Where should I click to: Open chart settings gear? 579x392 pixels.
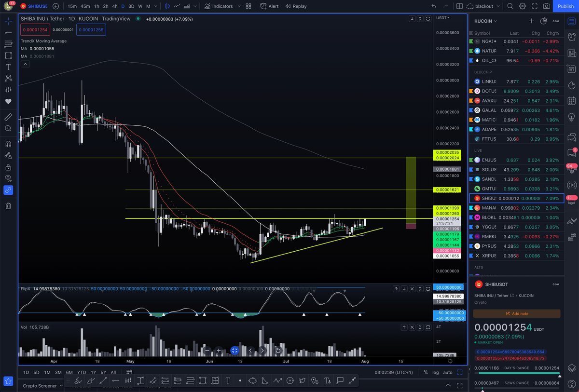(523, 6)
